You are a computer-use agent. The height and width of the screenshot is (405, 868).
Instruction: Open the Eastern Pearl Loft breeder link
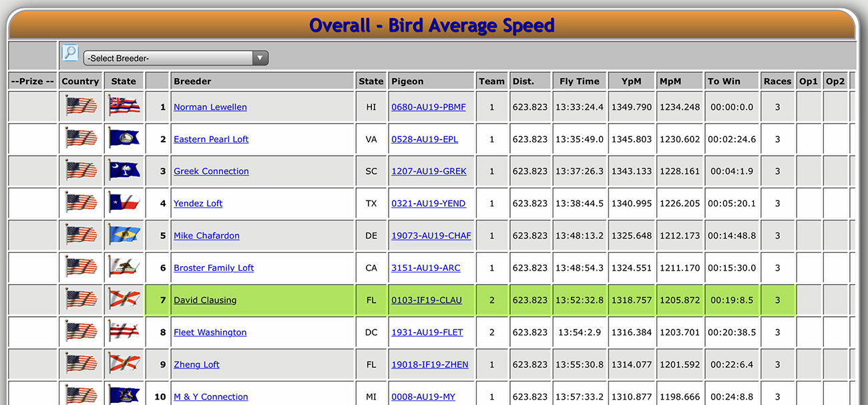211,139
